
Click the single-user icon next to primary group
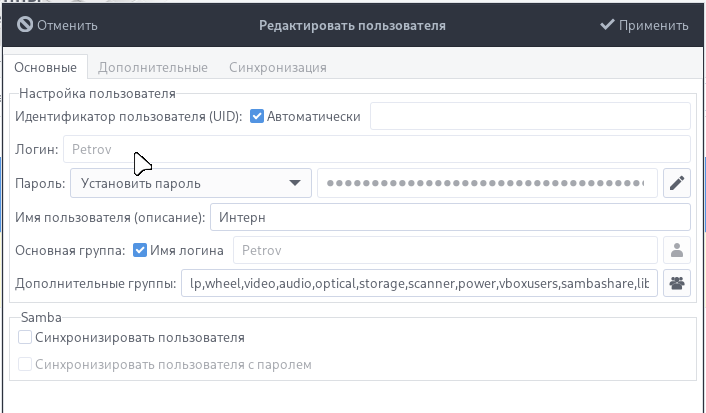click(677, 250)
